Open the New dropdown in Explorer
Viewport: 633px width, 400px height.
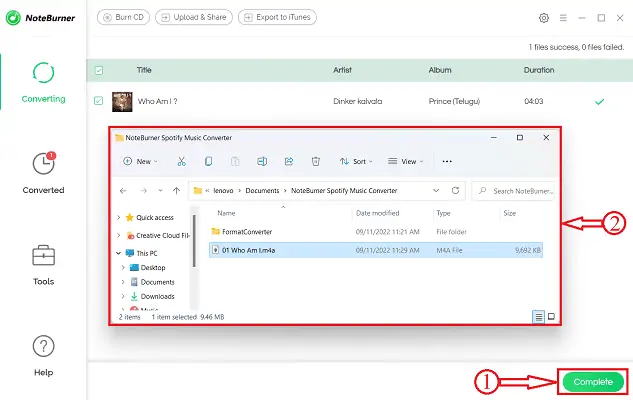click(140, 161)
